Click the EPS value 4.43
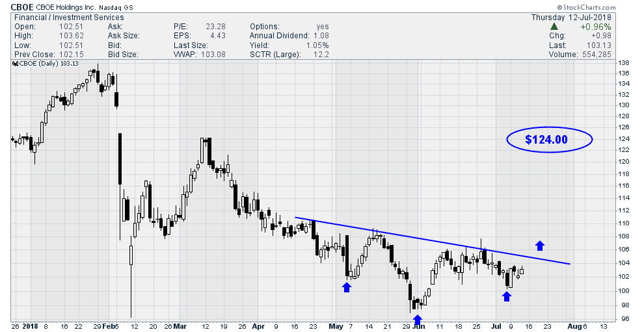This screenshot has width=644, height=332. point(218,36)
